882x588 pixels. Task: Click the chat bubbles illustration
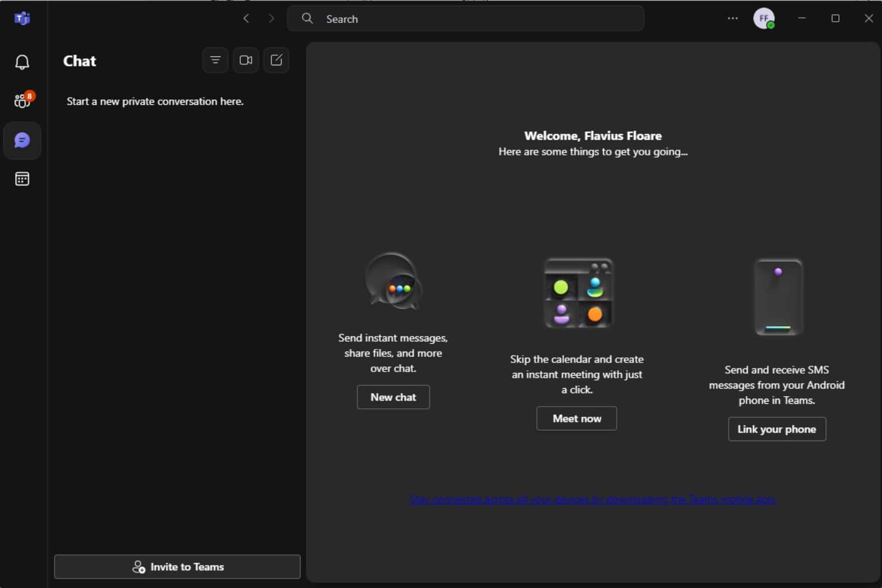click(x=393, y=281)
